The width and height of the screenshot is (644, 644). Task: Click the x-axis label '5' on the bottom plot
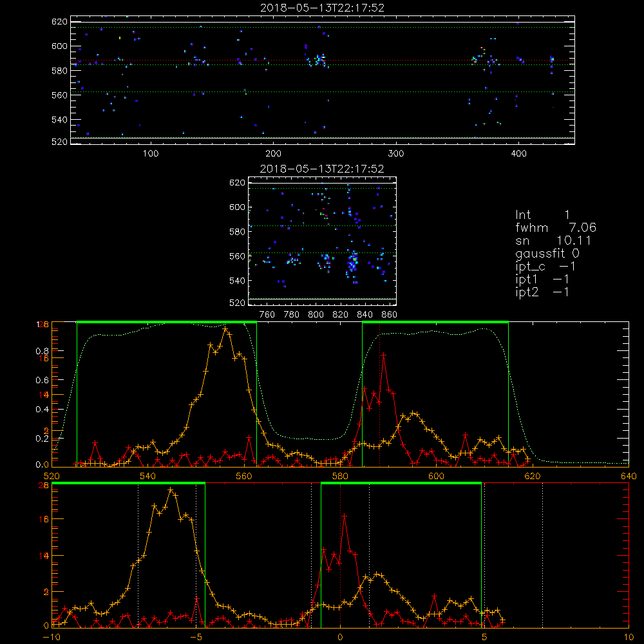[x=484, y=638]
